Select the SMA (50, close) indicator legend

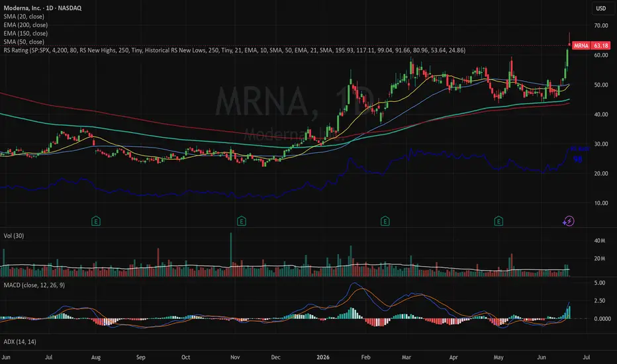tap(24, 42)
